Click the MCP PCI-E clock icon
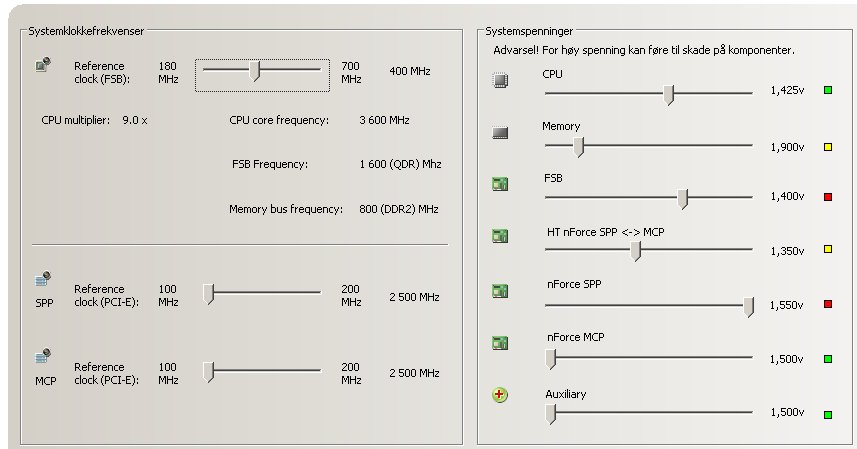Screen dimensions: 857x449 click(x=43, y=356)
